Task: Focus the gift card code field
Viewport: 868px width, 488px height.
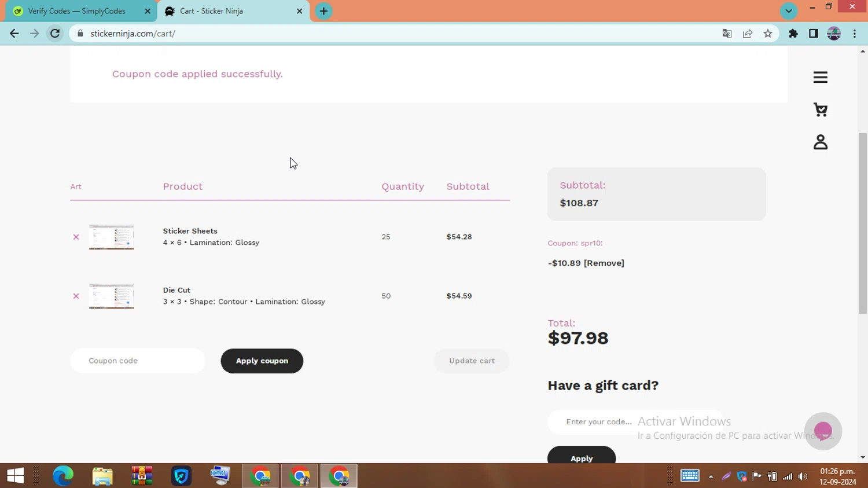Action: coord(635,421)
